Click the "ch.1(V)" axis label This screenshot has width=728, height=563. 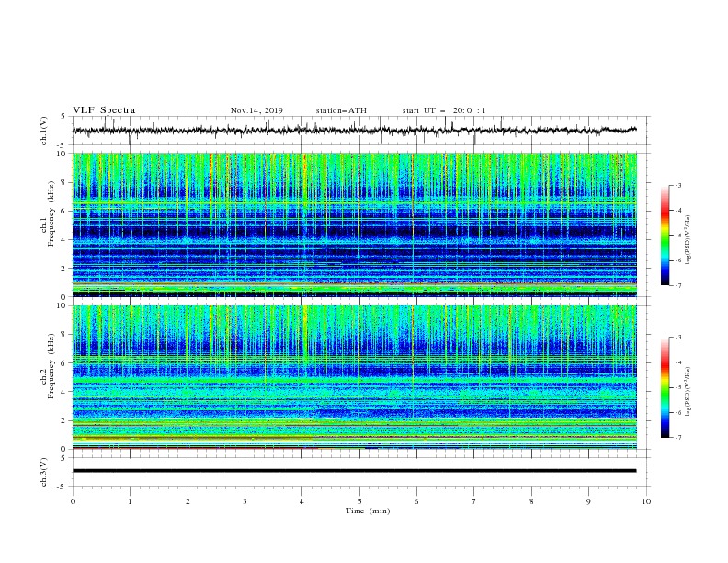[44, 131]
